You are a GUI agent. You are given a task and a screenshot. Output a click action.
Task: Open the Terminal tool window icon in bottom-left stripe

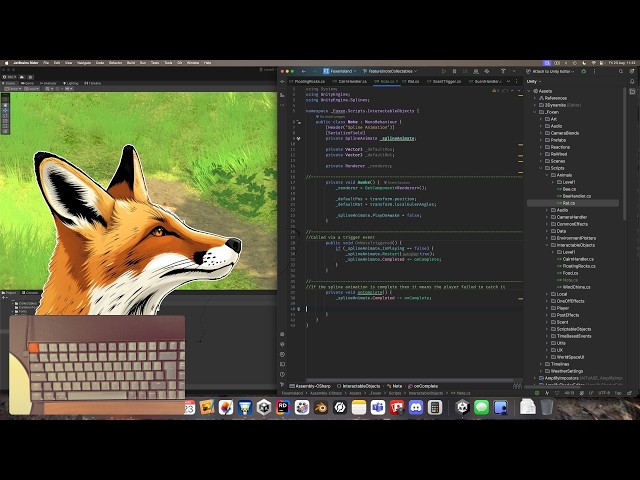coord(282,364)
